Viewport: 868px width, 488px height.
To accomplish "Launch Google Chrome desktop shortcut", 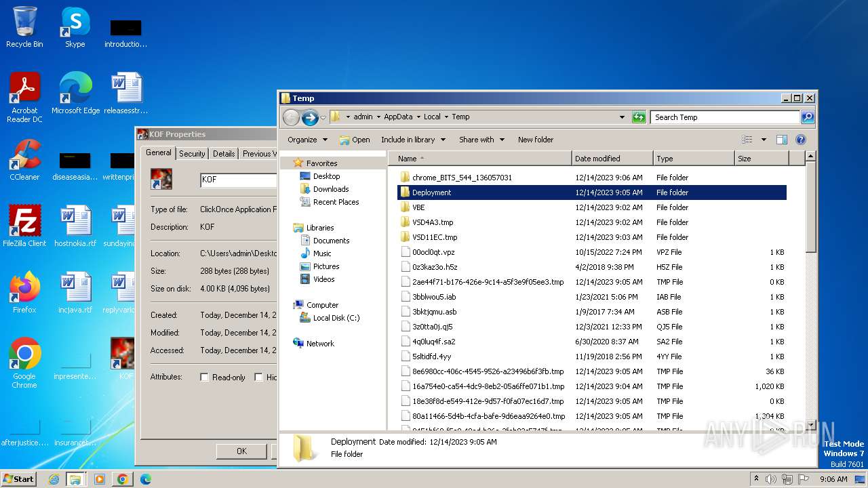I will [24, 363].
